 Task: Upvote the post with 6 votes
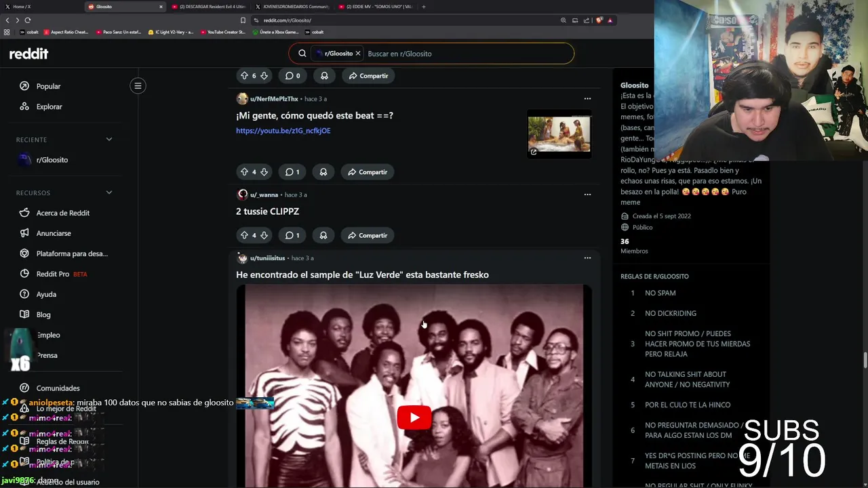pos(244,76)
